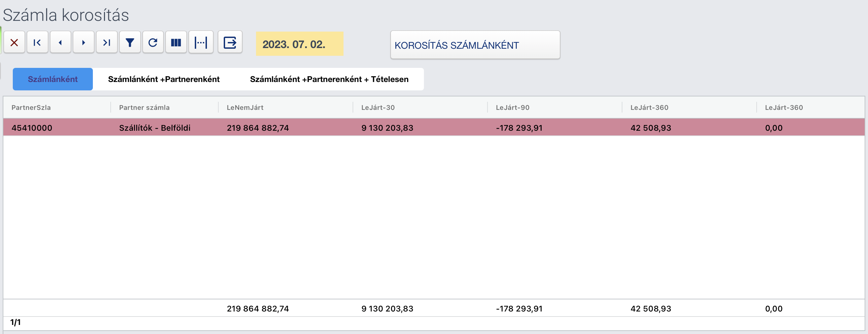
Task: Go to the next record
Action: 83,42
